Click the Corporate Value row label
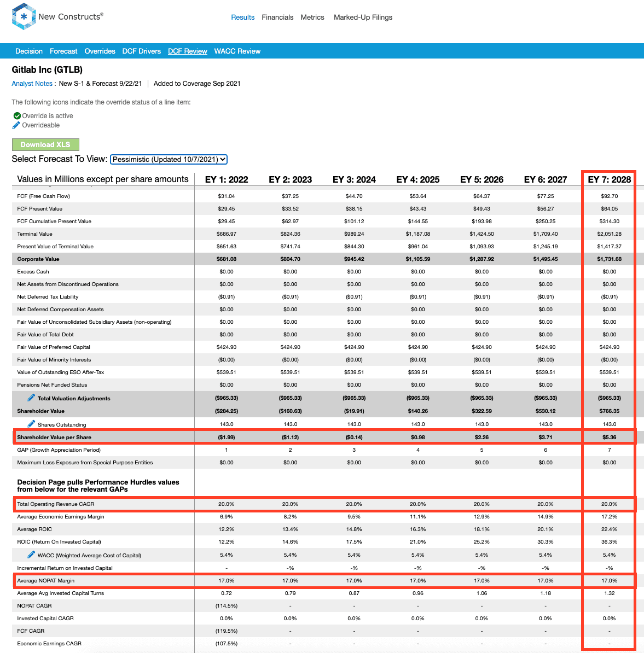The image size is (644, 653). [x=38, y=259]
